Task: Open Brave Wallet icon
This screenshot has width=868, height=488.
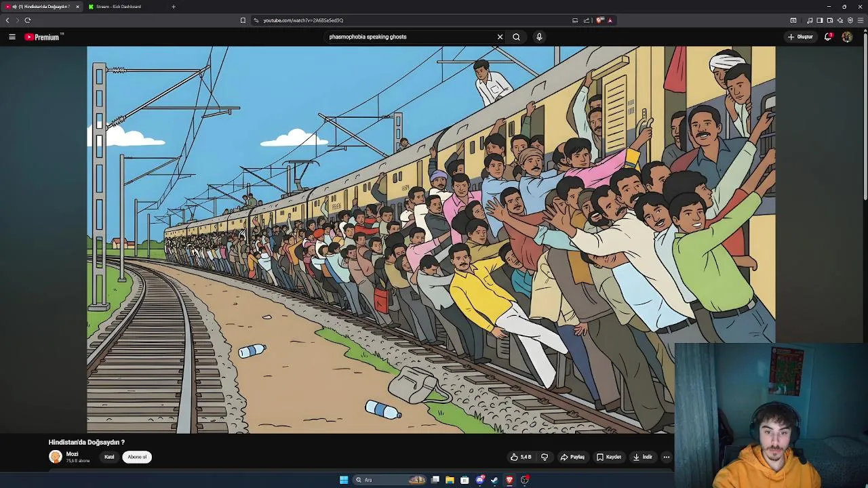Action: click(x=829, y=20)
